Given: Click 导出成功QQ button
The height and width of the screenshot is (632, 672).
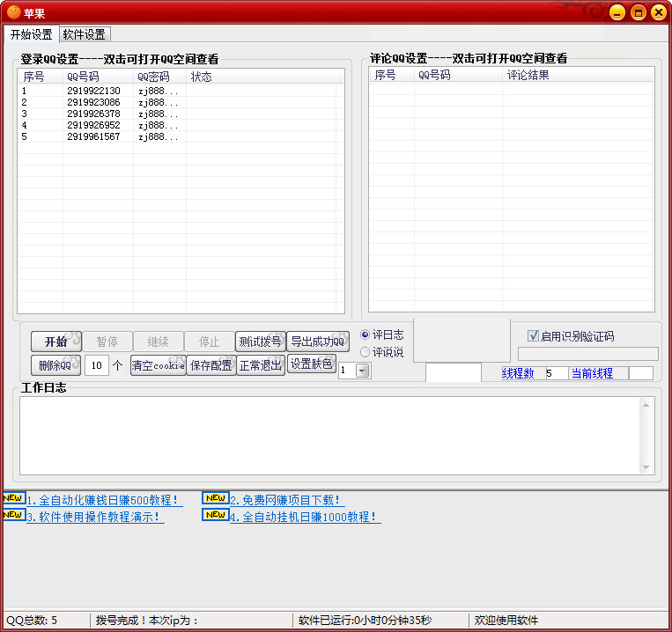Looking at the screenshot, I should tap(318, 342).
